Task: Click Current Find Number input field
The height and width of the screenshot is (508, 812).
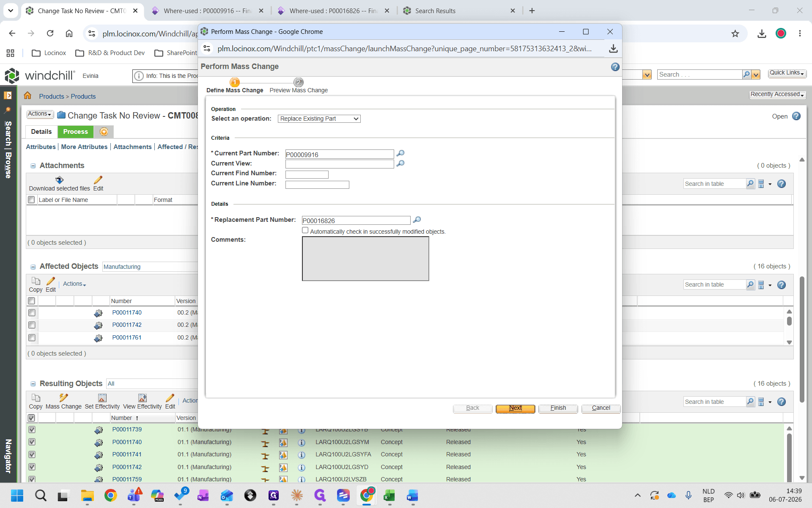Action: click(x=307, y=174)
